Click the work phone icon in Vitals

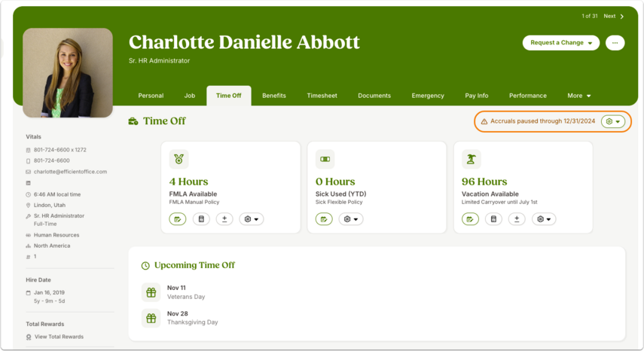[x=29, y=150]
